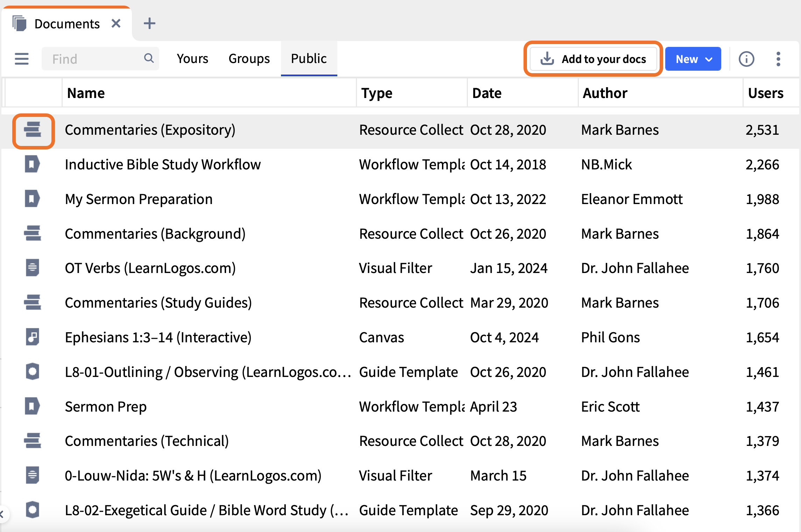
Task: Select L8-02-Exegetical Guide / Bible Word Study name
Action: (207, 510)
